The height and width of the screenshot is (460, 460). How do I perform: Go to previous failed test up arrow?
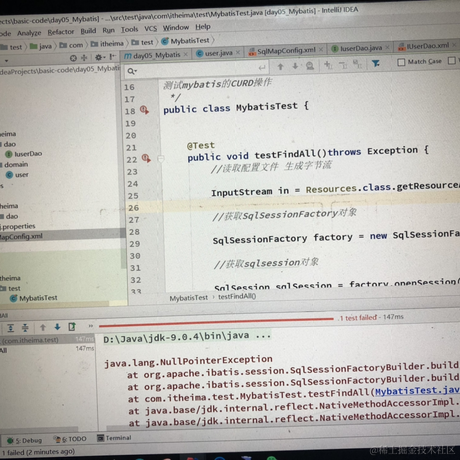tap(43, 327)
